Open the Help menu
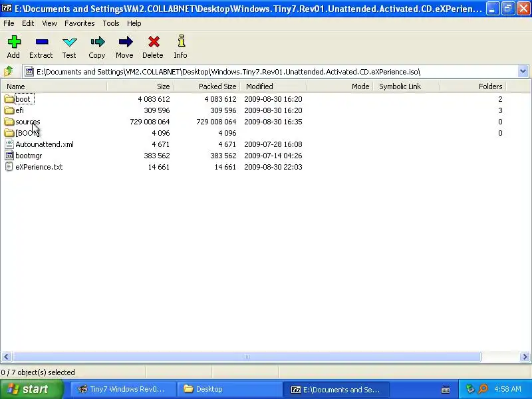This screenshot has width=532, height=399. 134,23
